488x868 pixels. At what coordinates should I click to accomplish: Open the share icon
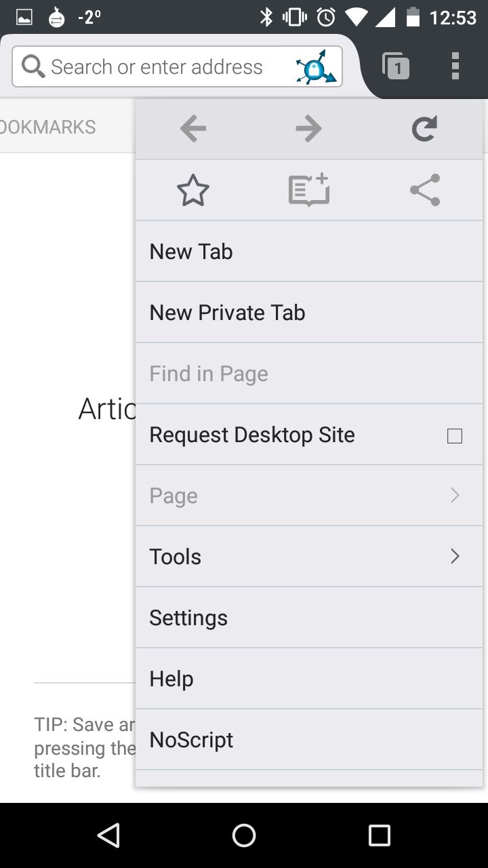(x=425, y=190)
